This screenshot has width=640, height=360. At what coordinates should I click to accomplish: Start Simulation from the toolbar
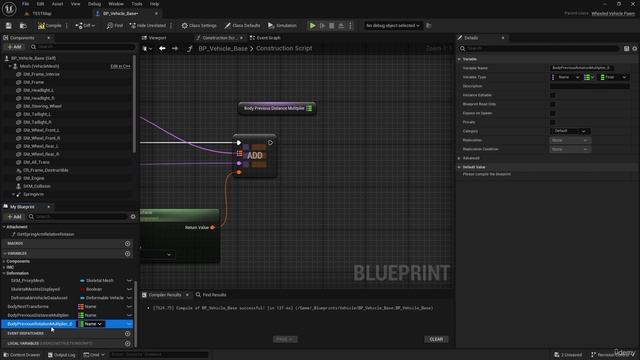[x=282, y=26]
